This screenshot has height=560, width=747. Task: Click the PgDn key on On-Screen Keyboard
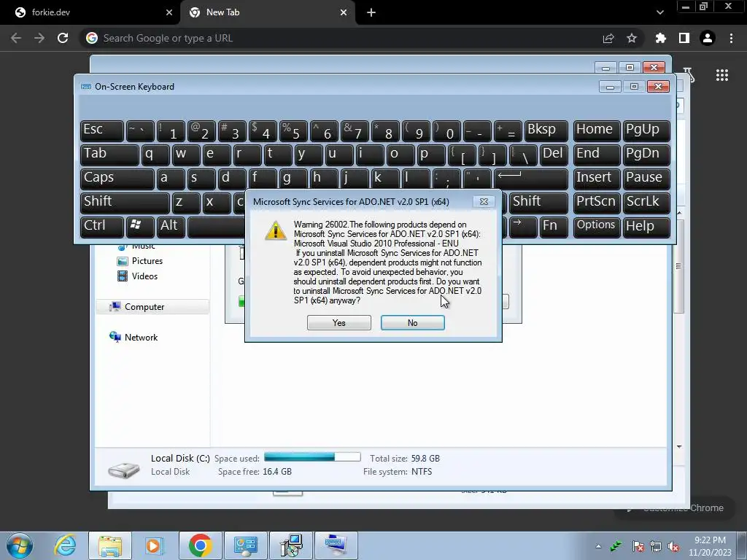[646, 155]
